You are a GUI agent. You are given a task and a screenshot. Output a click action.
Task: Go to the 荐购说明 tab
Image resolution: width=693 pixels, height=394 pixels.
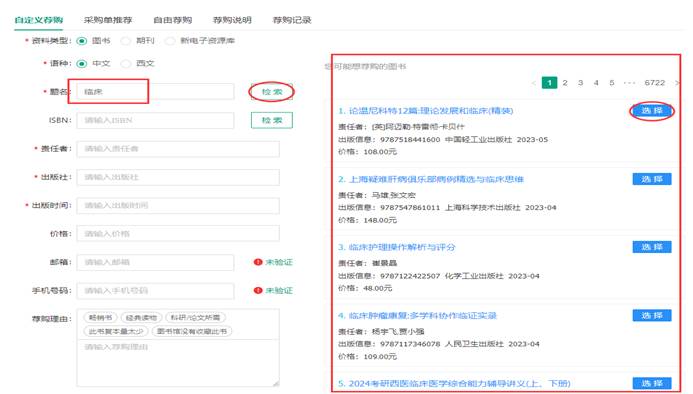click(232, 20)
